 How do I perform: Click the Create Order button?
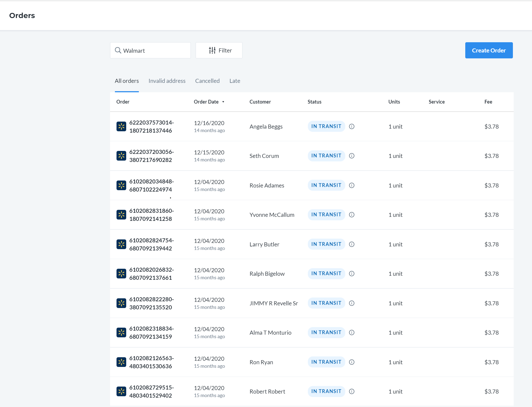coord(489,50)
